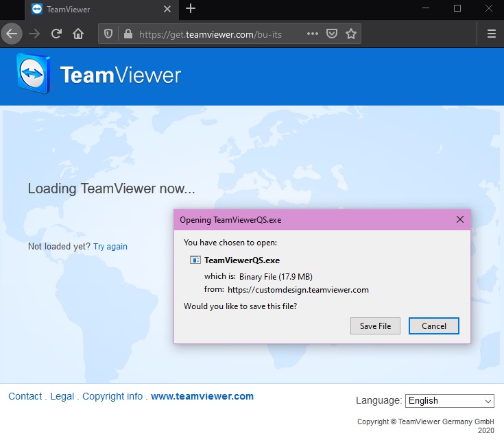Click the Try again link

pyautogui.click(x=110, y=246)
